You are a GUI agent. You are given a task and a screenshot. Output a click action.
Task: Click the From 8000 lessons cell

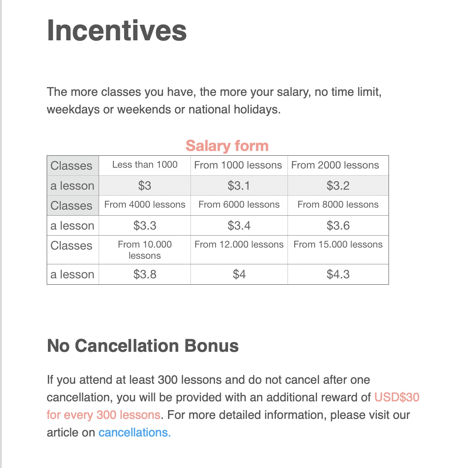point(338,206)
